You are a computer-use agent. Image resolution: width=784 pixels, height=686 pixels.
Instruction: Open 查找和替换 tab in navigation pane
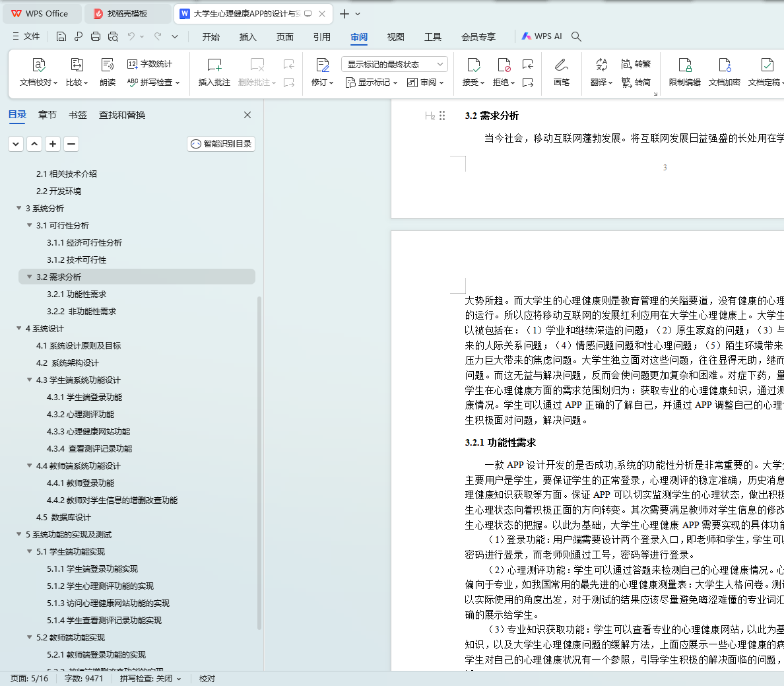click(x=122, y=115)
